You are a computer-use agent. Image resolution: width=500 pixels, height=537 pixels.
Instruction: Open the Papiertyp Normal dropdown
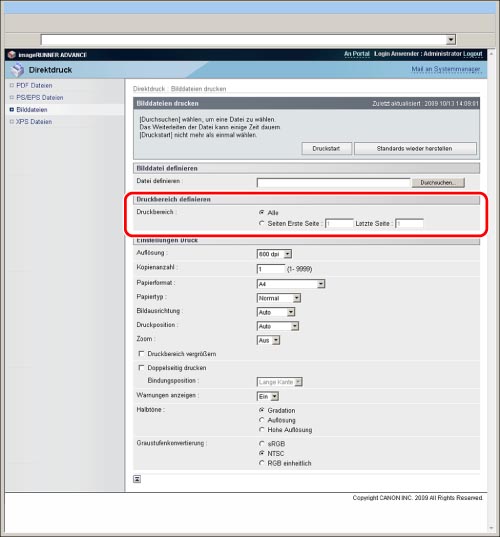point(279,298)
